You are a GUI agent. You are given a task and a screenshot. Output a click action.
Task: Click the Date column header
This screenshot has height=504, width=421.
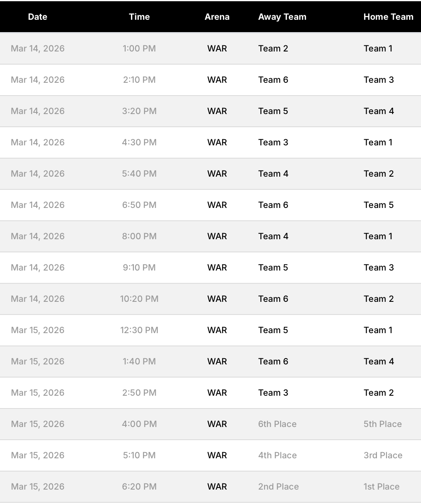37,17
